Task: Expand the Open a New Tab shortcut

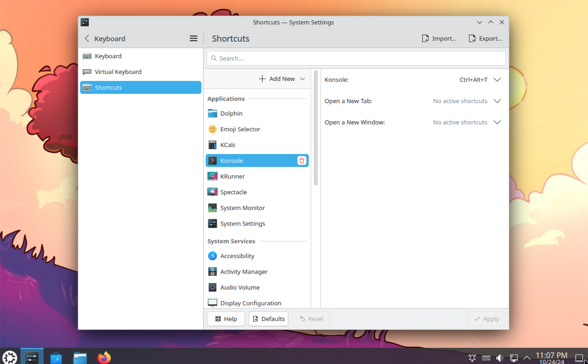Action: pyautogui.click(x=497, y=101)
